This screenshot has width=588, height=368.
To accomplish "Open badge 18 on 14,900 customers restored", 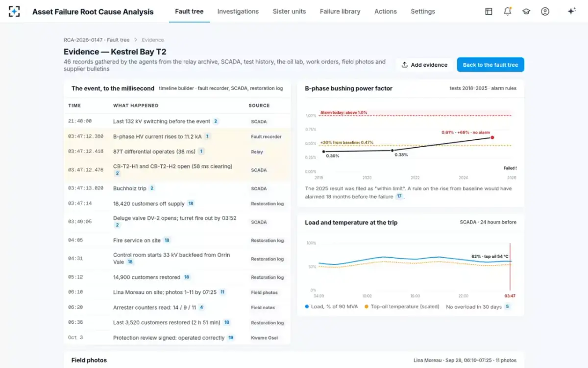I will pos(187,277).
